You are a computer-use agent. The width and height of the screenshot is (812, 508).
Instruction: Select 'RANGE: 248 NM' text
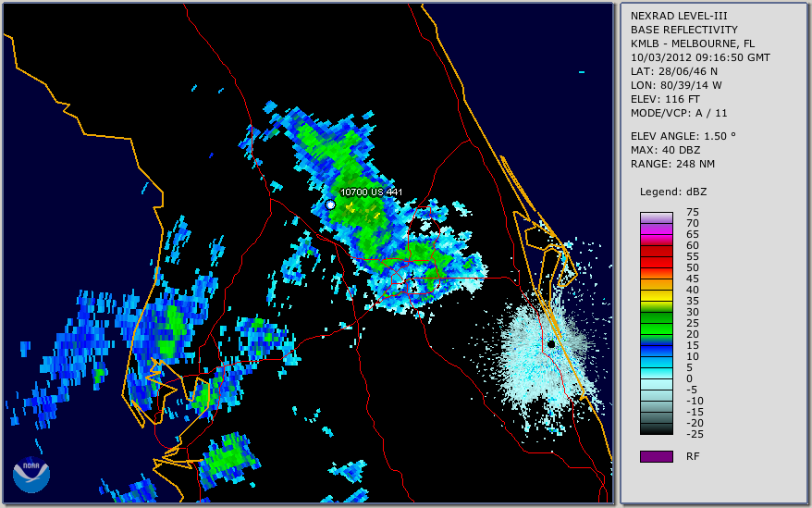pyautogui.click(x=672, y=164)
